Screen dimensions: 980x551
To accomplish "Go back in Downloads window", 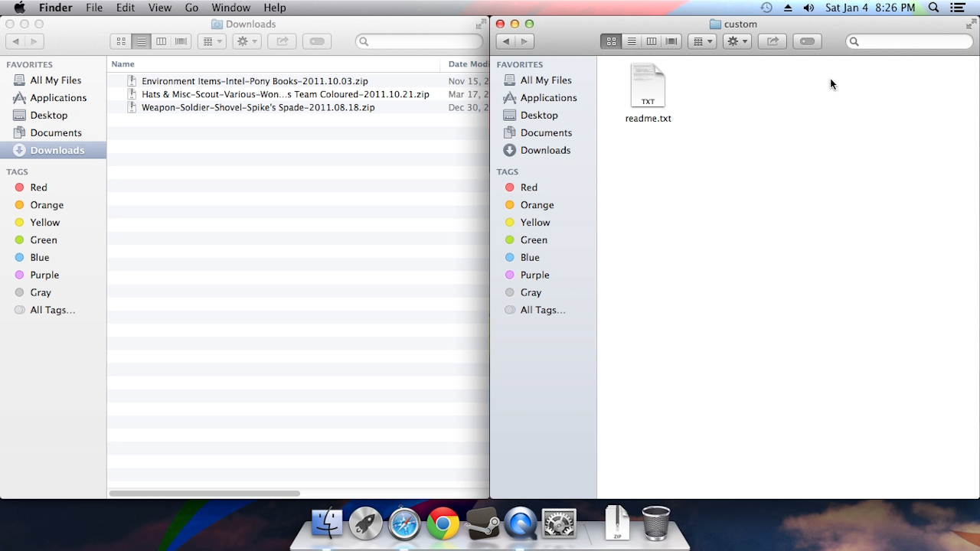I will [15, 41].
